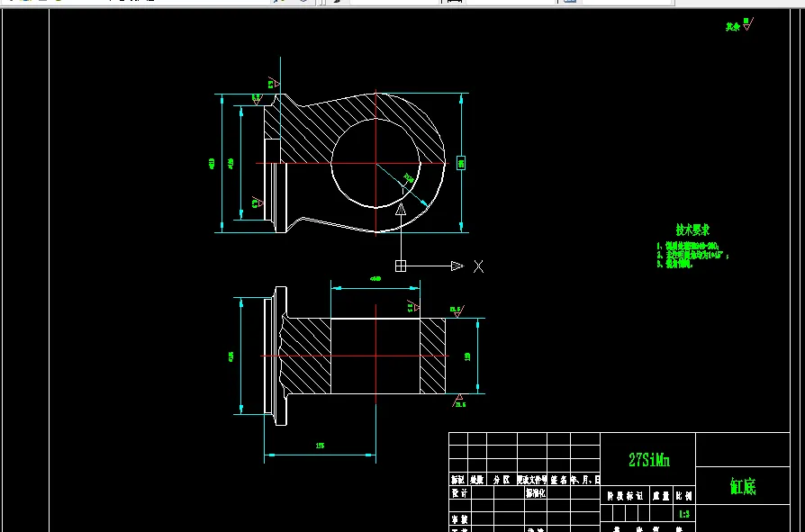The height and width of the screenshot is (532, 805).
Task: Click the roughness symbol above the lower view's right face
Action: tap(457, 311)
